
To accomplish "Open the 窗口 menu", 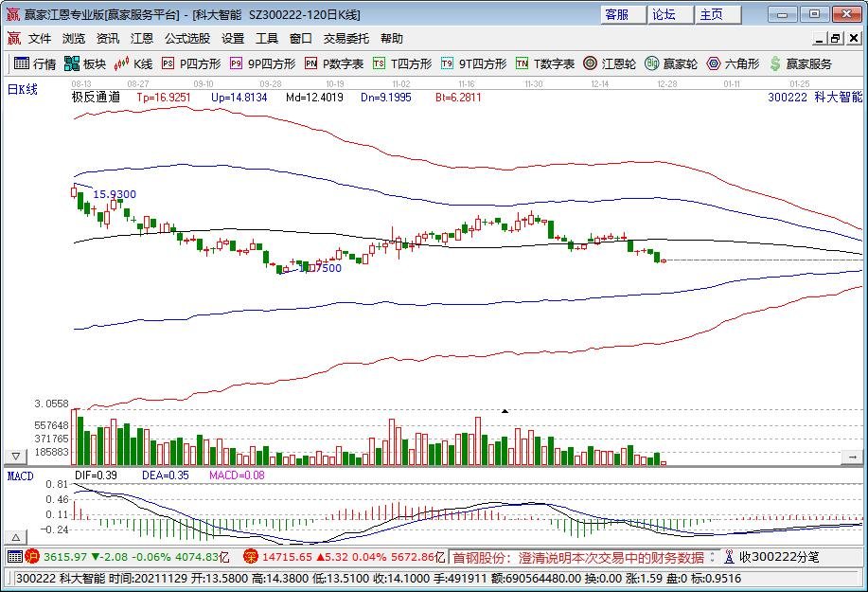I will click(301, 39).
